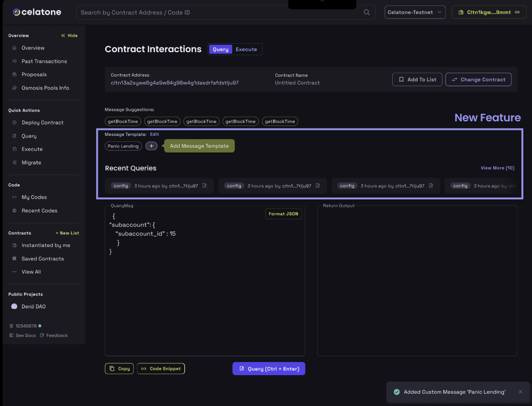Click the Return Output panel
Viewport: 532px width, 406px height.
point(417,281)
